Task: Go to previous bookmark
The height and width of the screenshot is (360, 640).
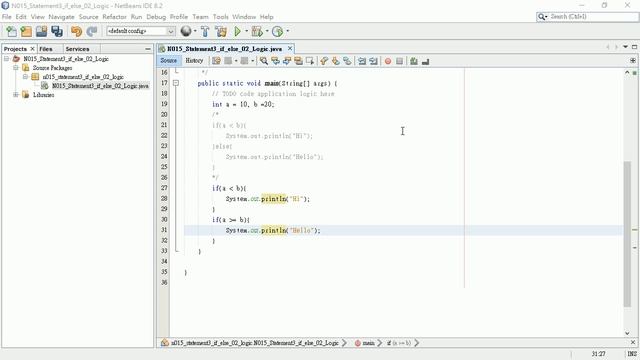Action: 324,61
